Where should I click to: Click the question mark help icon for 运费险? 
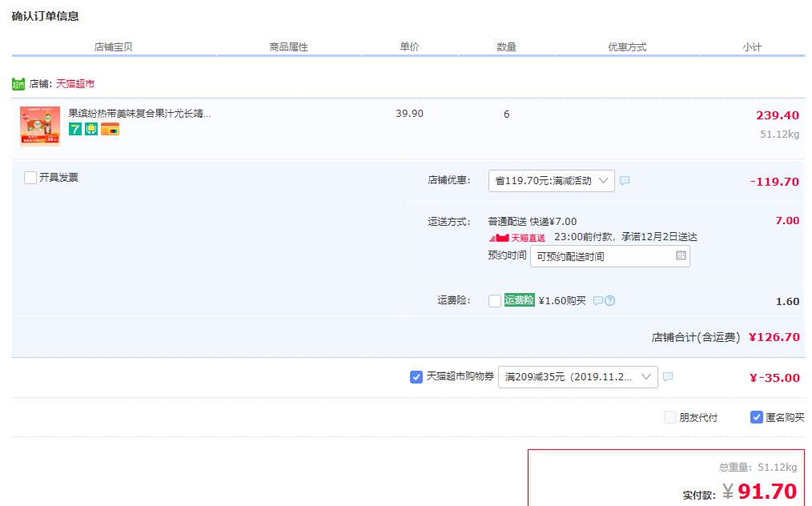[610, 301]
